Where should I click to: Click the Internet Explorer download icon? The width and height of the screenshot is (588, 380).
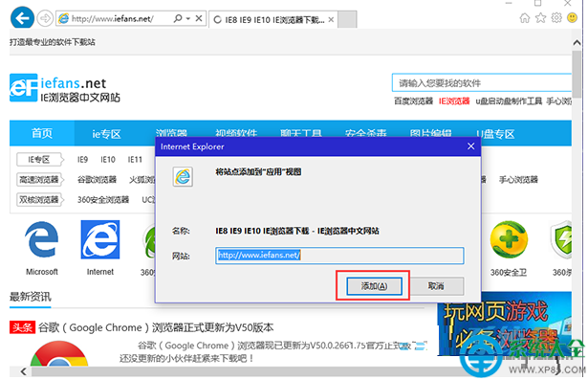point(100,239)
